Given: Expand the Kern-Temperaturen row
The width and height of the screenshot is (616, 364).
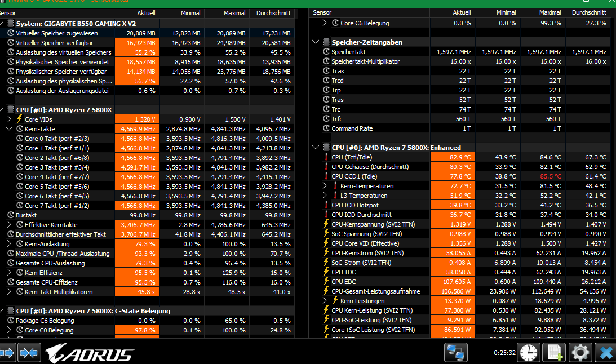Looking at the screenshot, I should pos(325,186).
